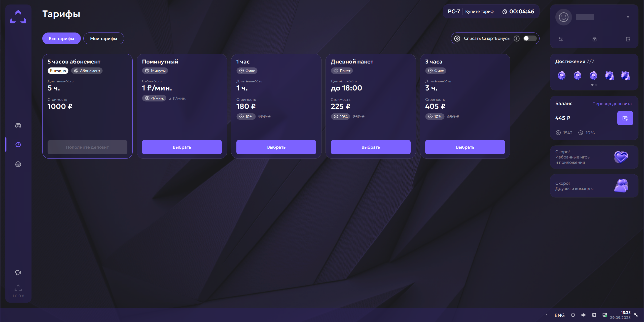This screenshot has height=322, width=644.
Task: Click the Купите тариф status text
Action: [479, 12]
